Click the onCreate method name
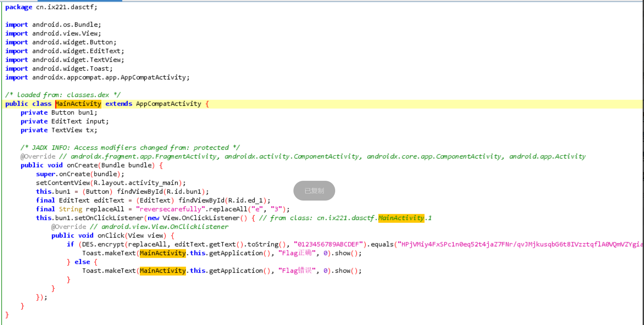Screen dimensions: 644x325 (82, 165)
